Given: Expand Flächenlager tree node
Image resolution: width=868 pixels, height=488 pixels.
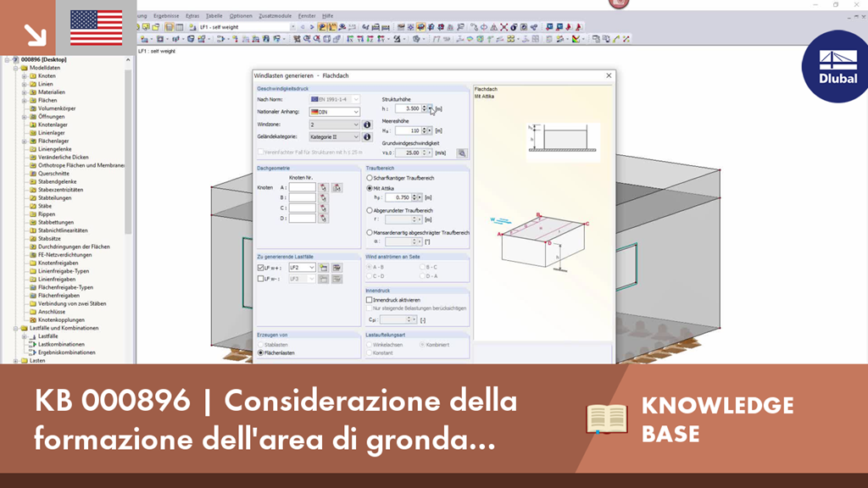Looking at the screenshot, I should point(25,141).
